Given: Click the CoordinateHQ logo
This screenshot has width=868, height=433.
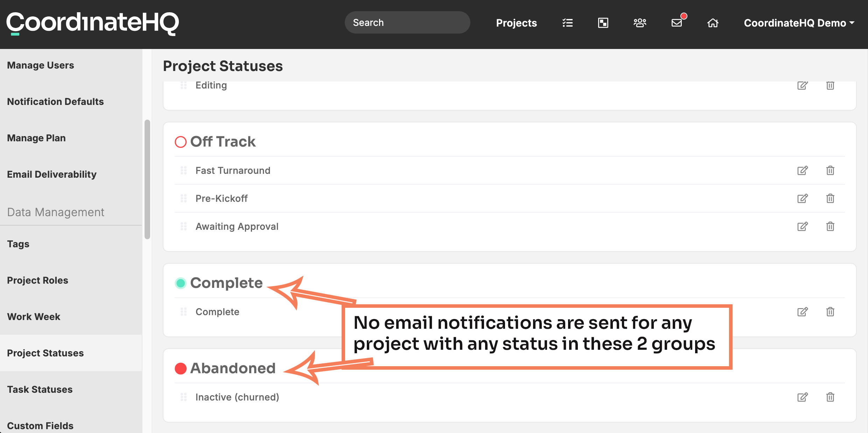Looking at the screenshot, I should [93, 23].
